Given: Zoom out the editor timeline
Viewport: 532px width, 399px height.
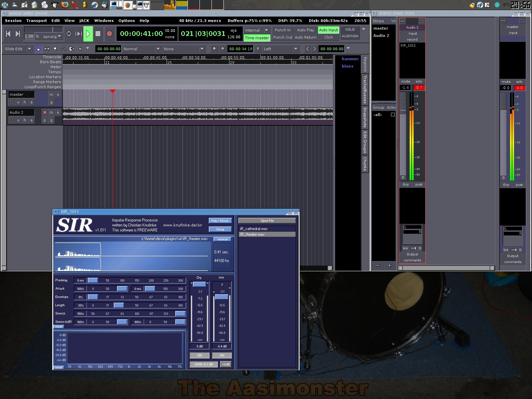Looking at the screenshot, I should [214, 49].
